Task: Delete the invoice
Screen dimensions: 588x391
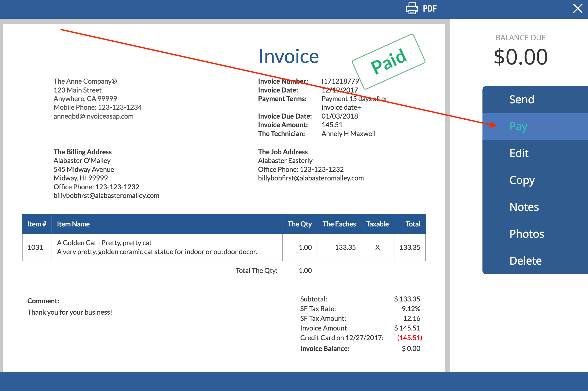Action: pyautogui.click(x=525, y=260)
